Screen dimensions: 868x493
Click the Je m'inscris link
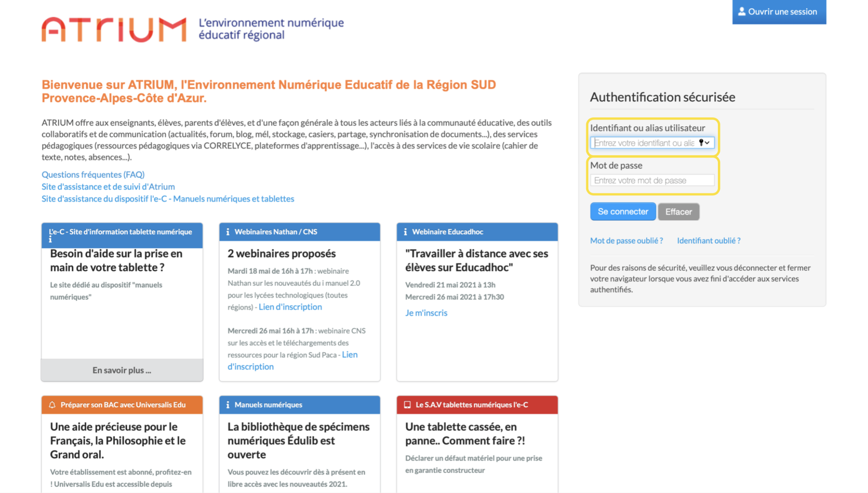click(426, 313)
